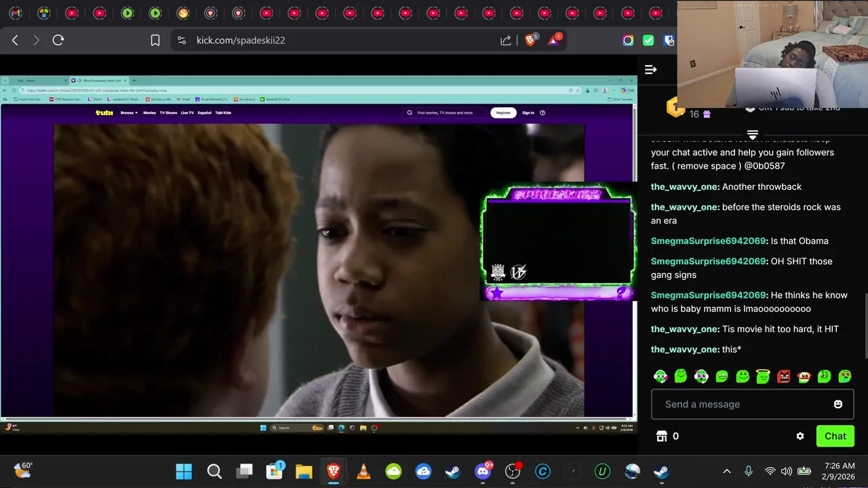Open Task View on the taskbar
868x488 pixels.
(x=245, y=471)
